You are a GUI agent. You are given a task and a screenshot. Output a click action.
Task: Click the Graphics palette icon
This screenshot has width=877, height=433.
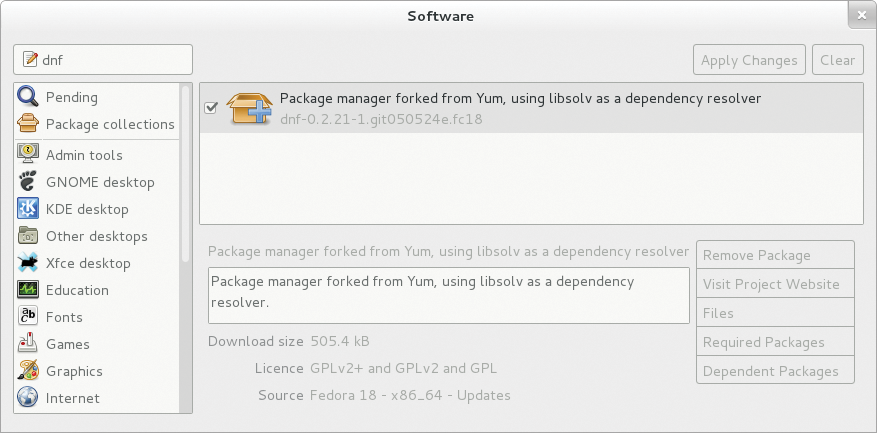pos(28,371)
